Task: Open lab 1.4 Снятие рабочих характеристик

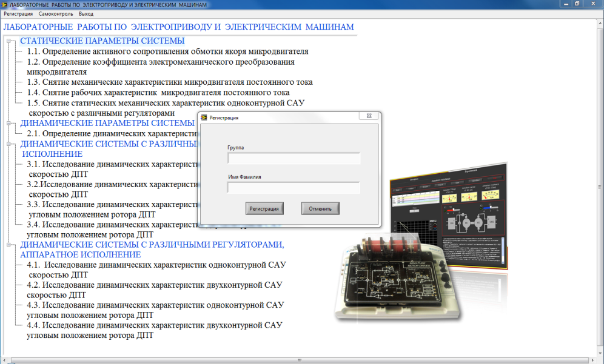Action: coord(158,93)
